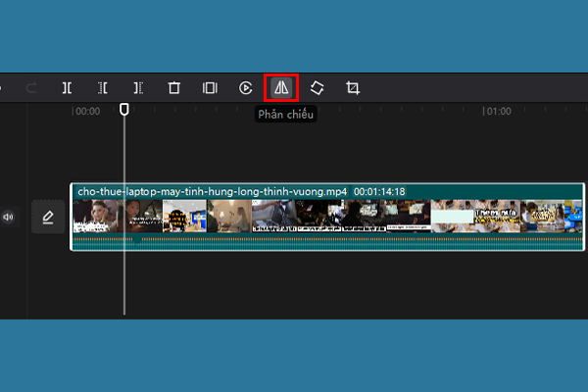Click the 00:00 time ruler mark
The height and width of the screenshot is (392, 588).
click(x=86, y=112)
